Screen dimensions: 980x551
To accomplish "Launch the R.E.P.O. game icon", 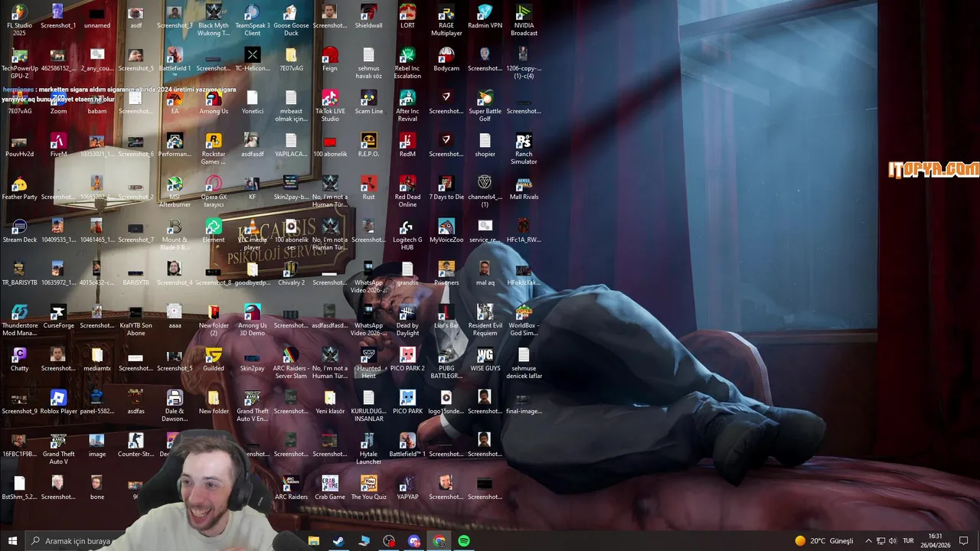I will coord(368,145).
